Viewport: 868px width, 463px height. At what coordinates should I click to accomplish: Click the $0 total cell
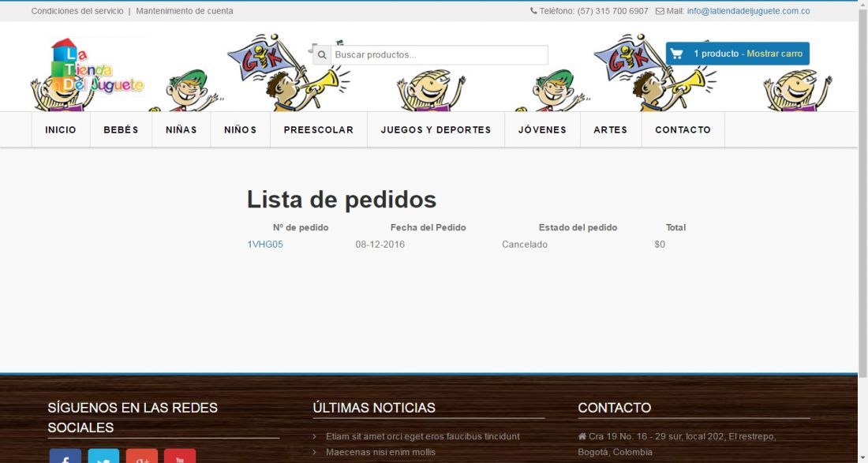click(660, 245)
